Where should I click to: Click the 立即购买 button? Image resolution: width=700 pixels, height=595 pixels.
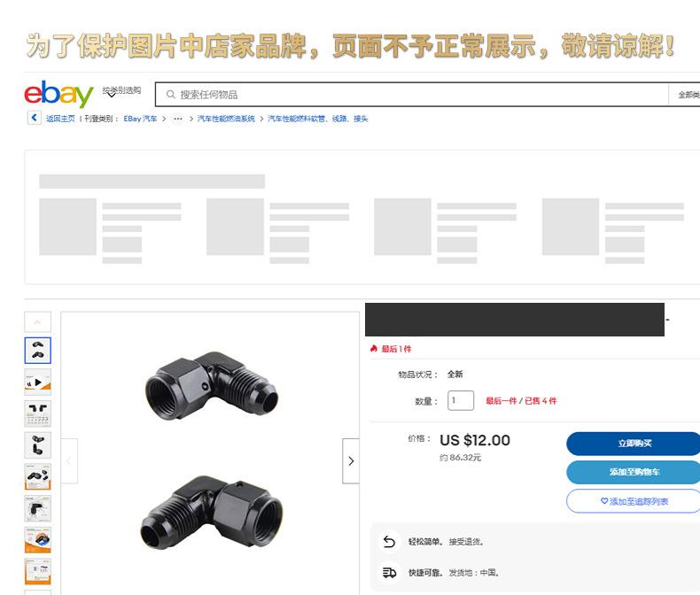pyautogui.click(x=634, y=444)
